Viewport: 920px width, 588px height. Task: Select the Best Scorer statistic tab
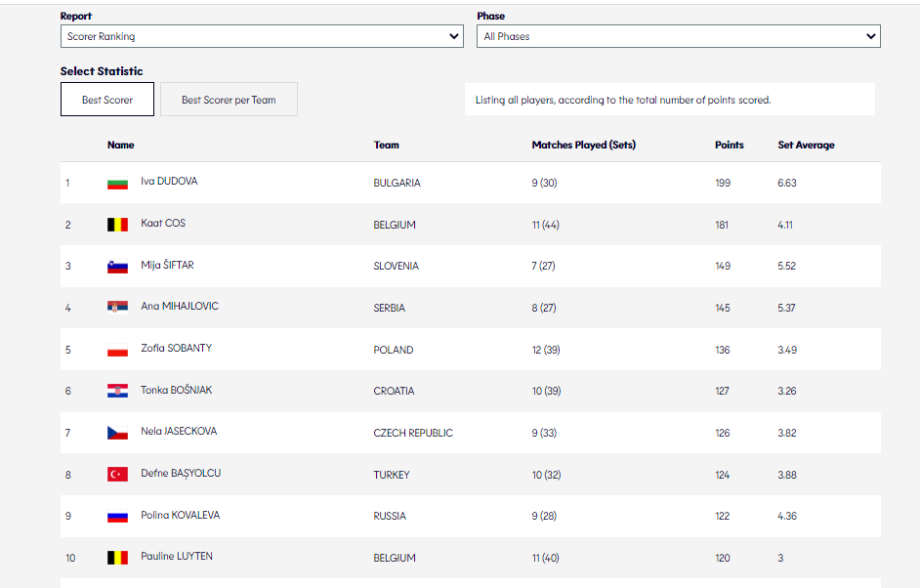tap(107, 100)
